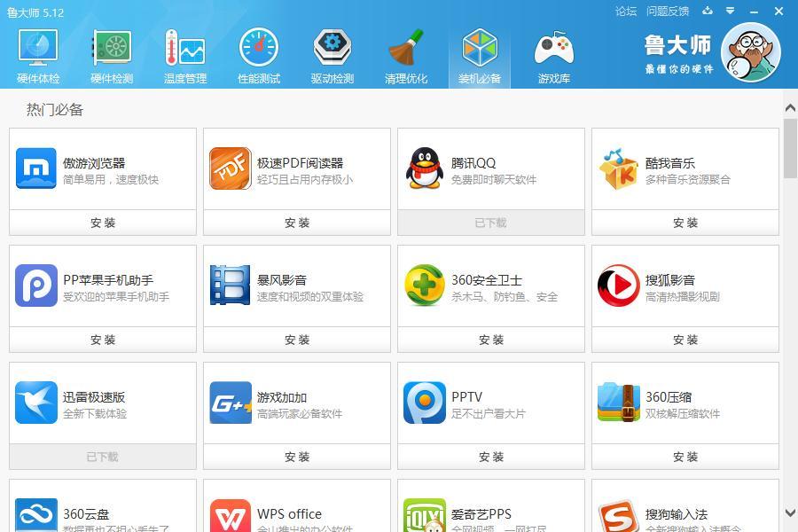
Task: Install 极速PDF阅读器
Action: pyautogui.click(x=297, y=223)
